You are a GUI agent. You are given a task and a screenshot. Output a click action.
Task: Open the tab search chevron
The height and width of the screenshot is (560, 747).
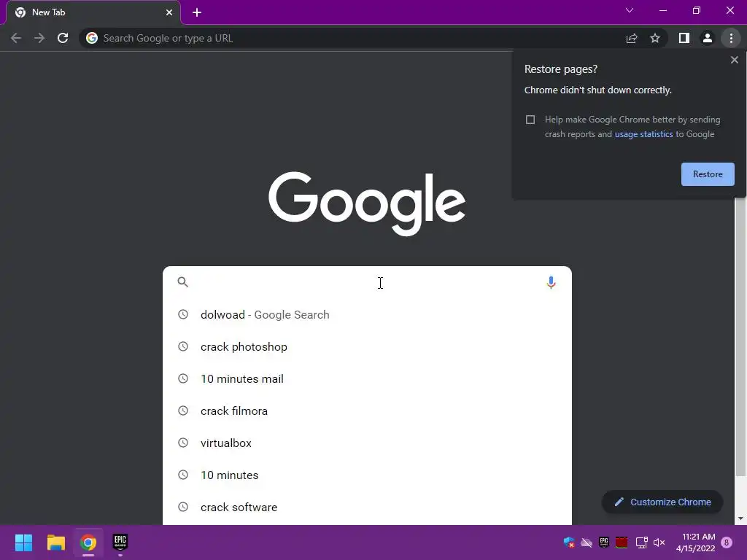(630, 10)
